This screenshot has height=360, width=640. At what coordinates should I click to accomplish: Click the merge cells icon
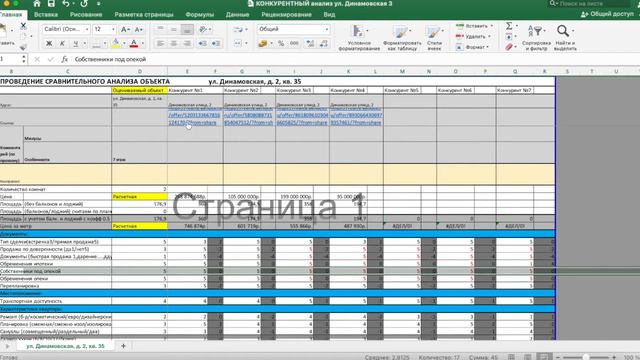click(x=238, y=43)
